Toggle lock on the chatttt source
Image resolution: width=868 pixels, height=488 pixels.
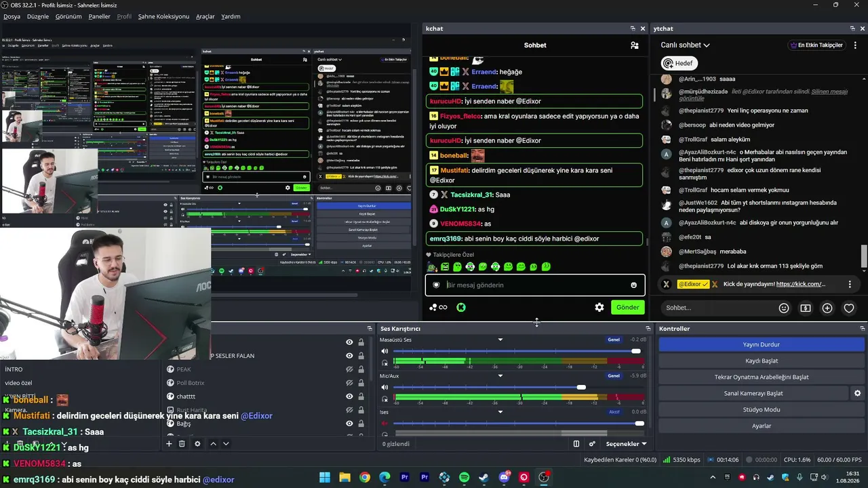(361, 396)
